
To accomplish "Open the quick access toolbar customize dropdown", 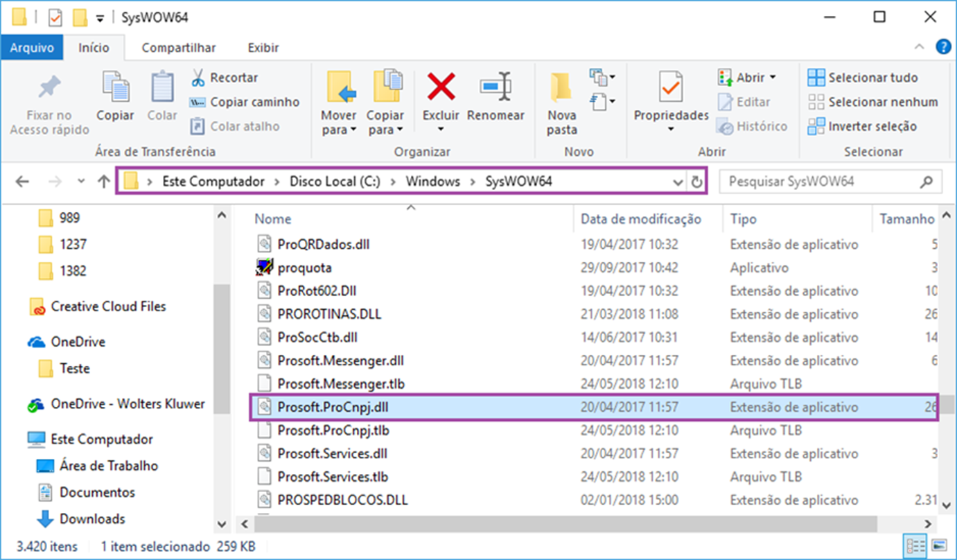I will tap(100, 17).
